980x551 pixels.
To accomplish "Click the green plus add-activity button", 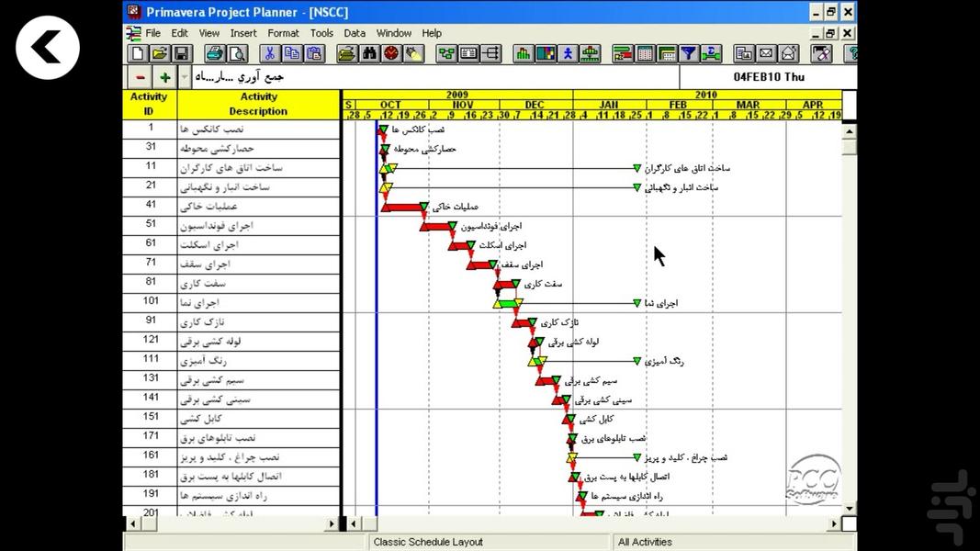I will pyautogui.click(x=164, y=77).
